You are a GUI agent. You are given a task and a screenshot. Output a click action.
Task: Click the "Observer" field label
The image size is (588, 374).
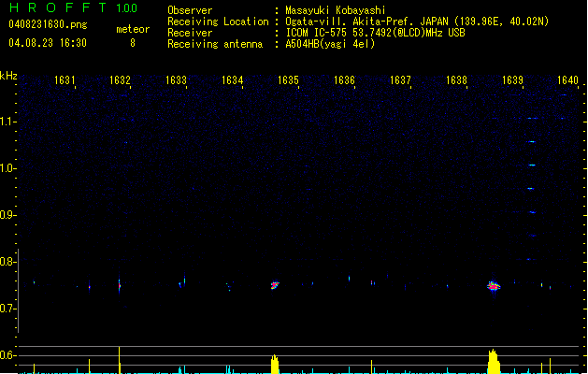point(190,10)
